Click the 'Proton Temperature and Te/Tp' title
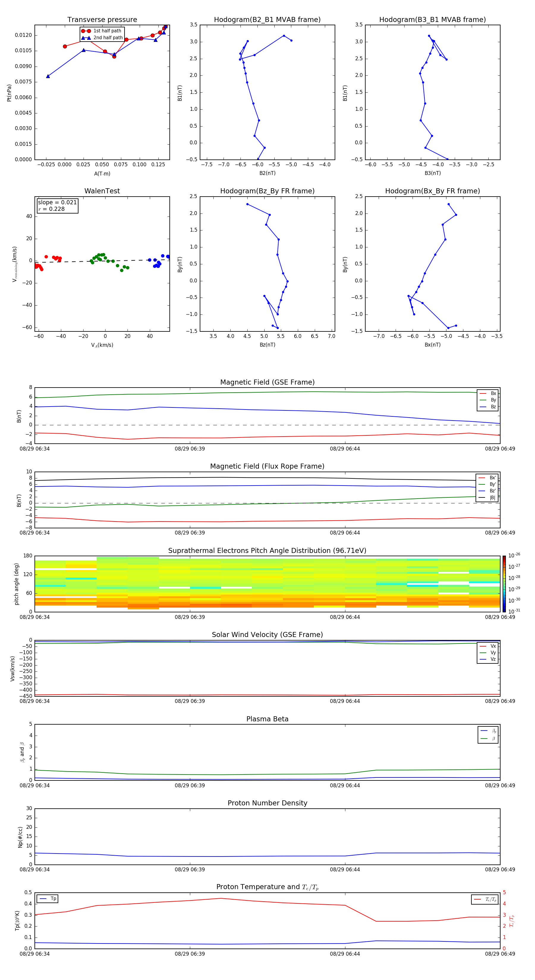 (x=267, y=887)
